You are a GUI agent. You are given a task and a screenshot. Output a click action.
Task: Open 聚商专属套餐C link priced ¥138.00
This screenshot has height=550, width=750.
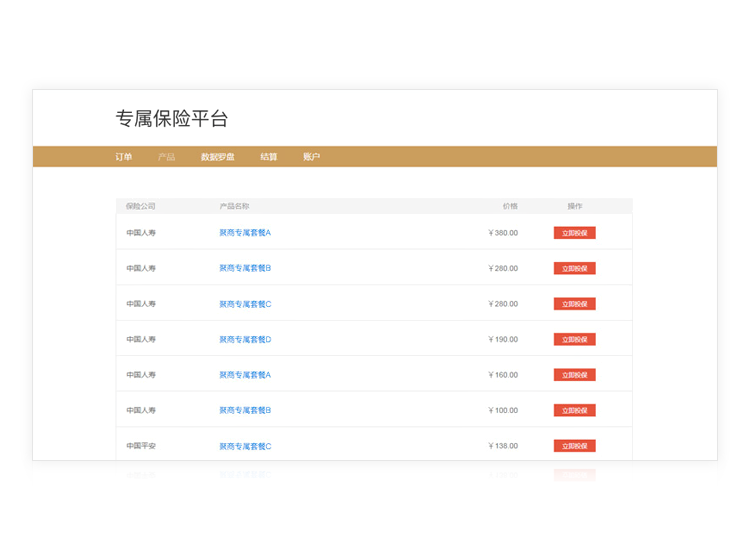pyautogui.click(x=245, y=446)
